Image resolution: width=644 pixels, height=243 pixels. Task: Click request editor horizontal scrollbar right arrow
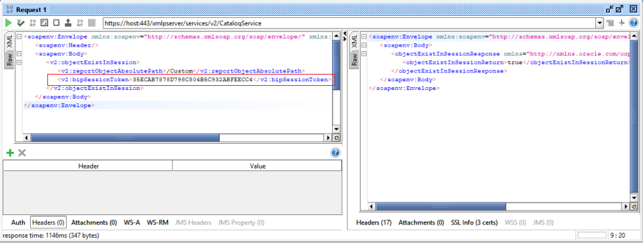[328, 138]
